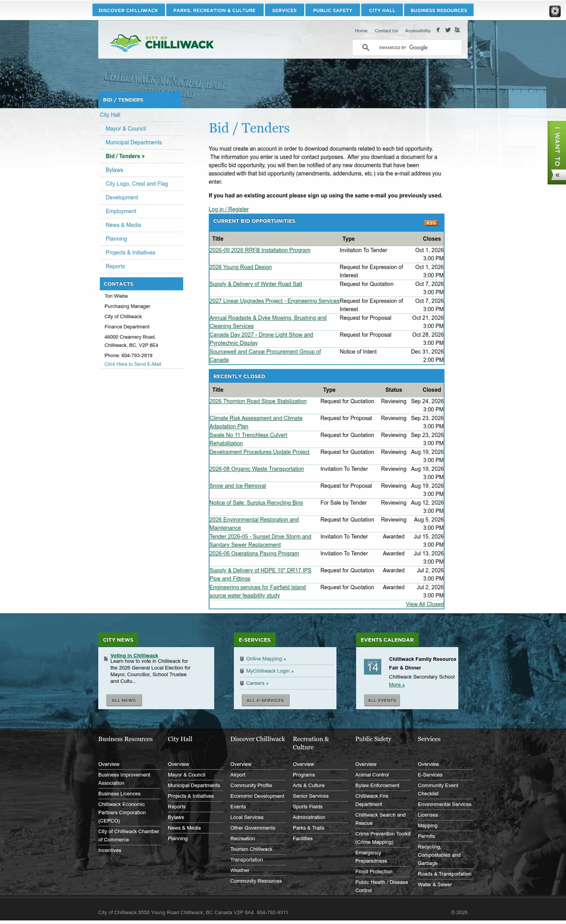Click Here to Send E-Mail link

pyautogui.click(x=133, y=364)
